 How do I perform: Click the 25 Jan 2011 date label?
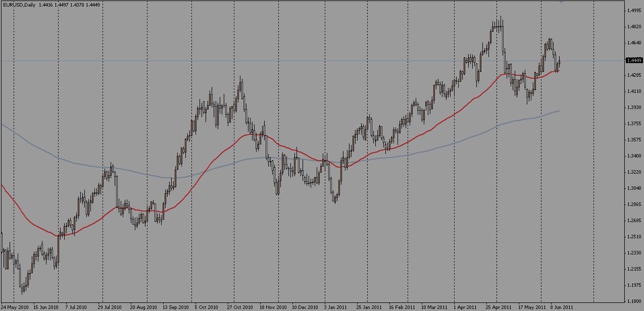pos(368,307)
